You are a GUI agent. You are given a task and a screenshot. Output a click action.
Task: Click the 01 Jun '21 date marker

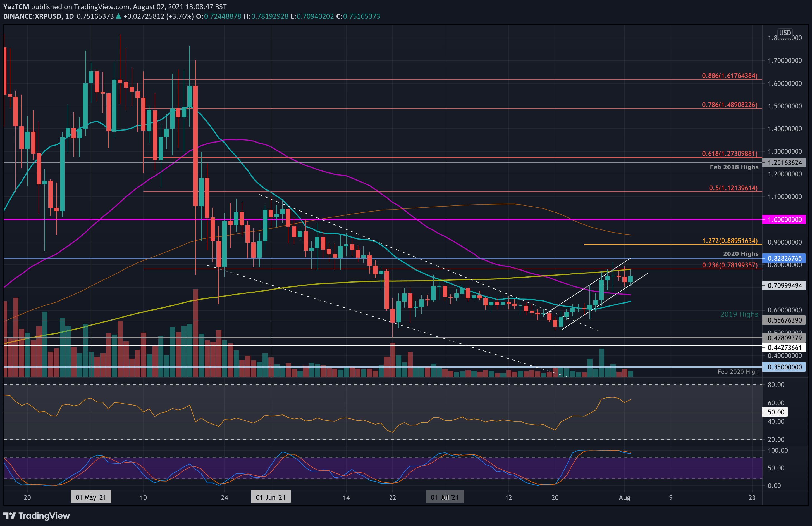point(271,497)
